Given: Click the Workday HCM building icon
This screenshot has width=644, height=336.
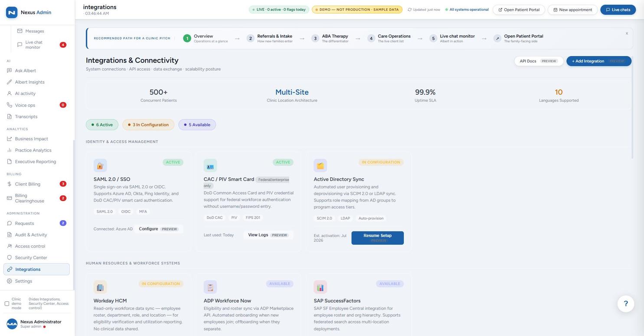Looking at the screenshot, I should coord(100,287).
